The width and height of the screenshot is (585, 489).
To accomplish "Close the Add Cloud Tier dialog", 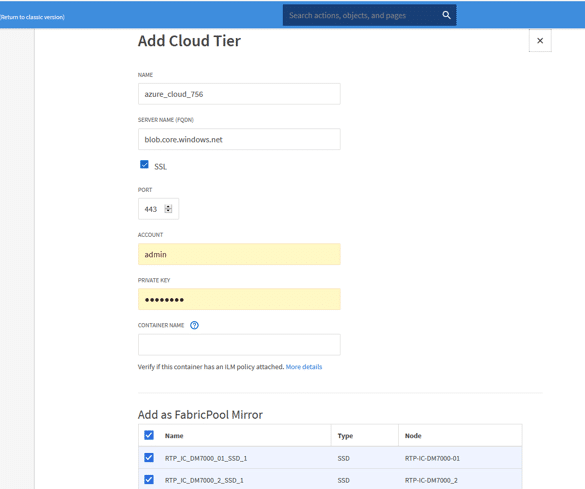I will [540, 41].
